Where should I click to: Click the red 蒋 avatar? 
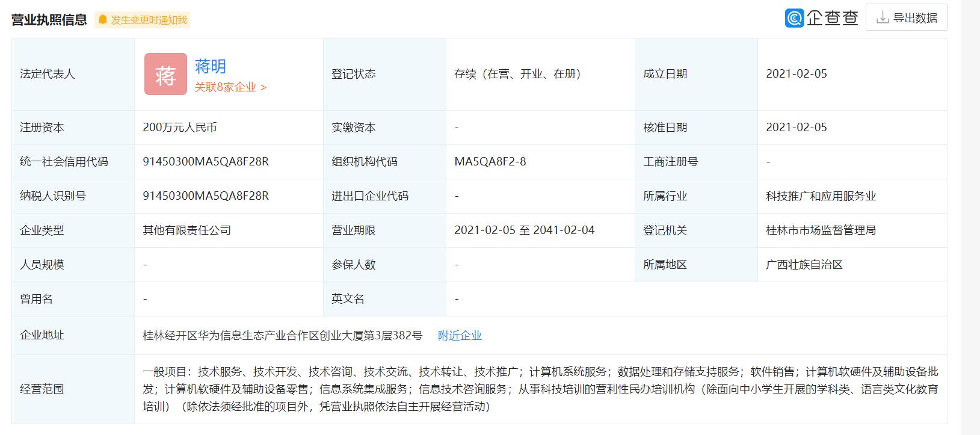(x=165, y=74)
